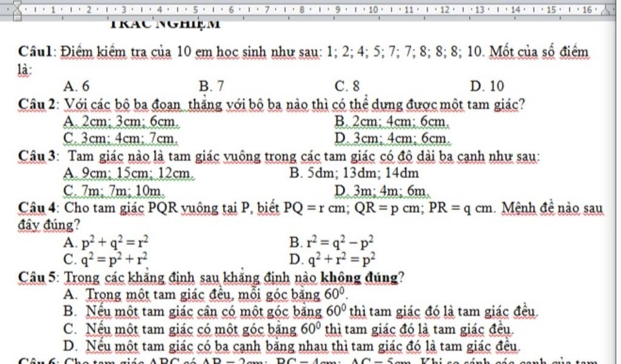Click the words 'Mốt của số điểm'
The image size is (621, 364).
coord(539,52)
